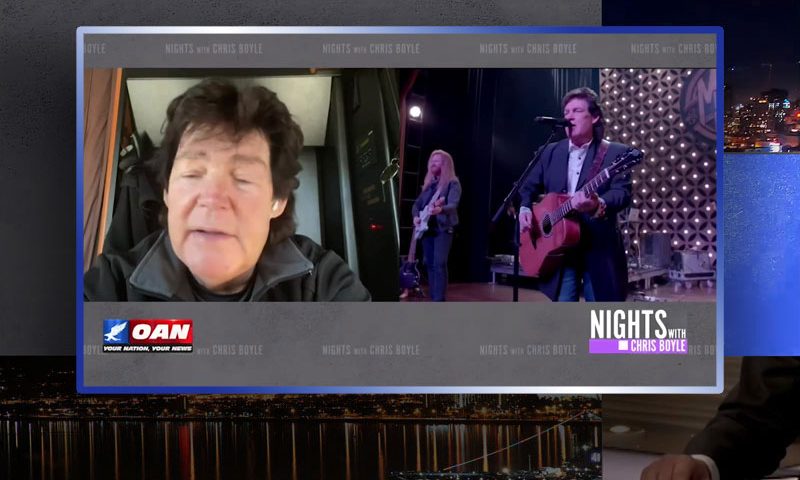
Task: Click the OAN network logo
Action: tap(148, 336)
